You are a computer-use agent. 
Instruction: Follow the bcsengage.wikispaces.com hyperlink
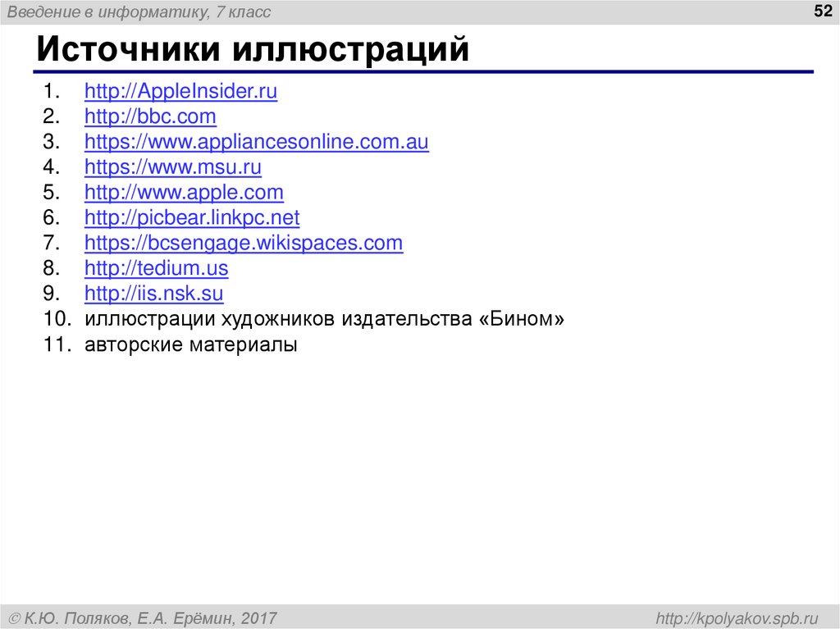pos(243,244)
